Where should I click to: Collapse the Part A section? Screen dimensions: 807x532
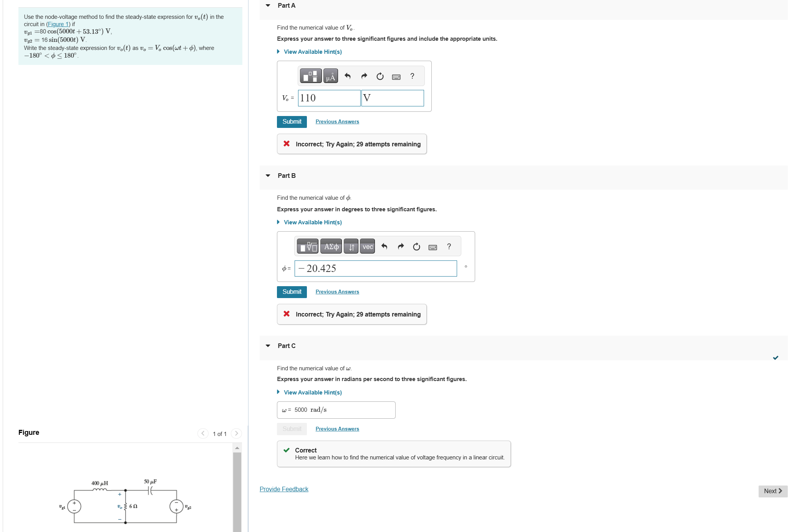[x=268, y=5]
